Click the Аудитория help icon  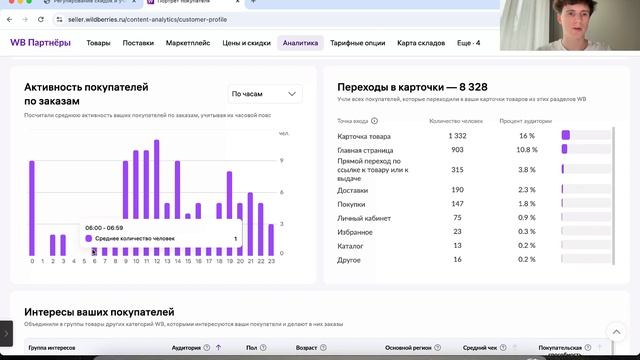click(207, 347)
